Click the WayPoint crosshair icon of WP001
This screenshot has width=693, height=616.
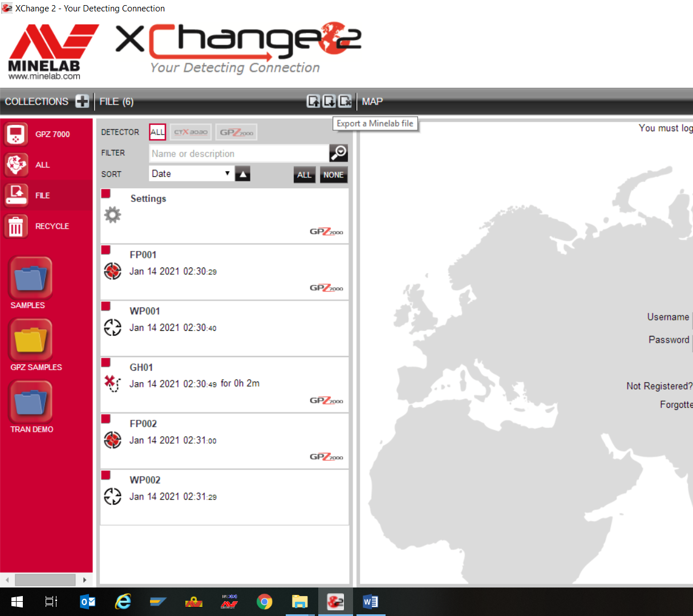(112, 327)
